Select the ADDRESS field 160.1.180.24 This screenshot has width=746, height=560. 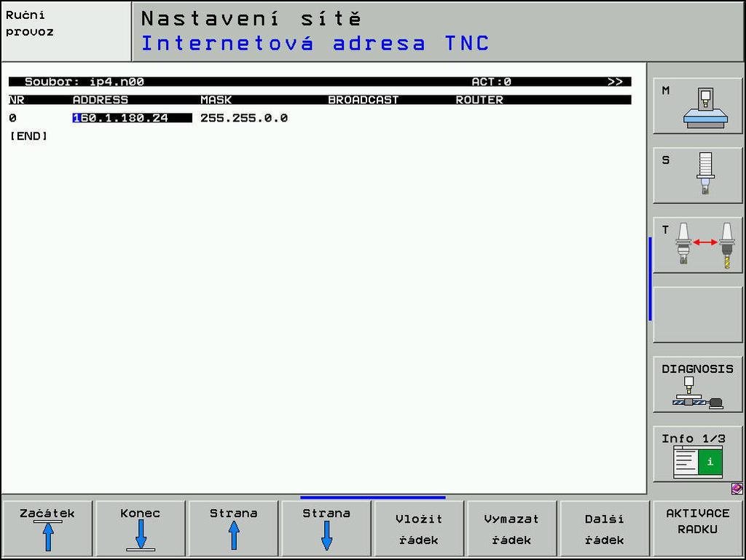[x=133, y=118]
